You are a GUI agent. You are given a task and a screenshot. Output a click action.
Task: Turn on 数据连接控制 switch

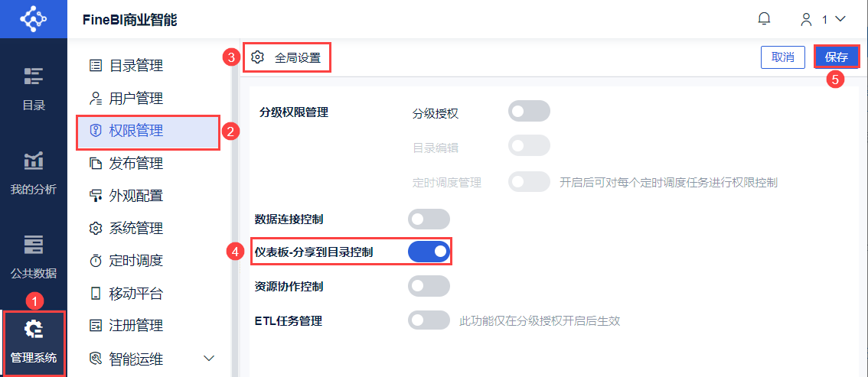429,219
